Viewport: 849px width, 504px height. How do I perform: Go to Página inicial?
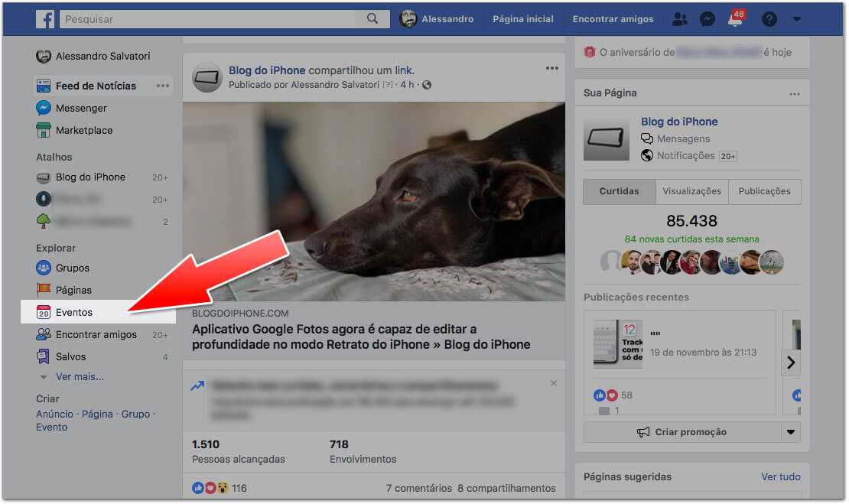point(522,19)
